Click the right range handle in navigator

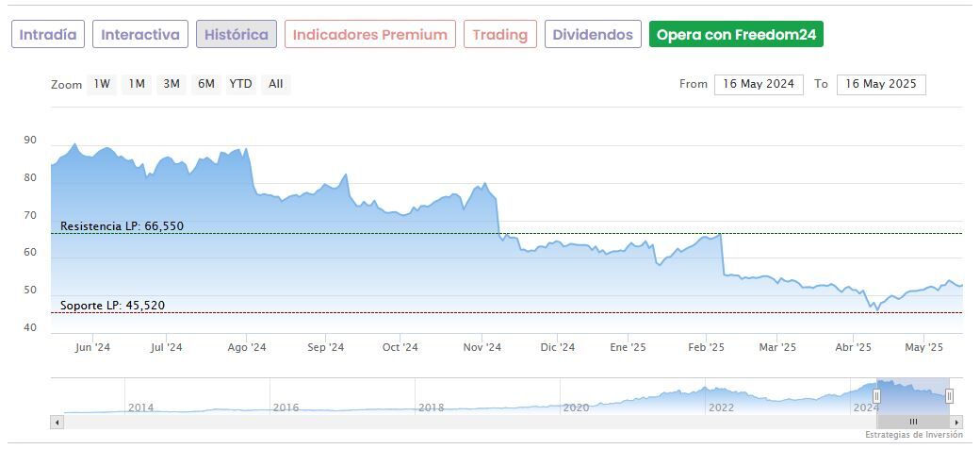(x=949, y=396)
